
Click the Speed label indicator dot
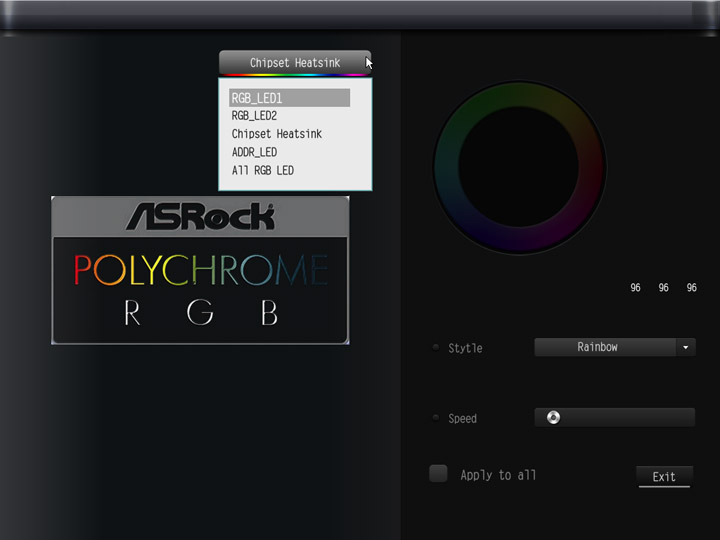point(436,417)
